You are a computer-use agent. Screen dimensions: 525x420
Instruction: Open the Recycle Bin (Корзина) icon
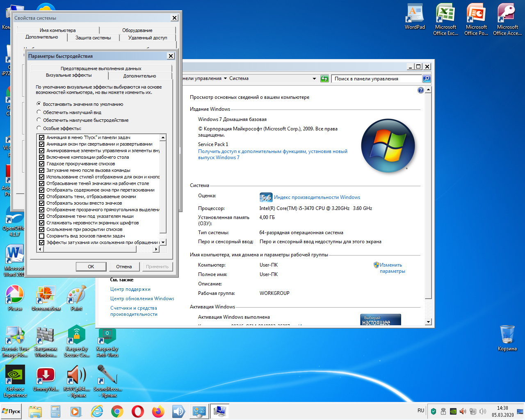click(x=507, y=338)
